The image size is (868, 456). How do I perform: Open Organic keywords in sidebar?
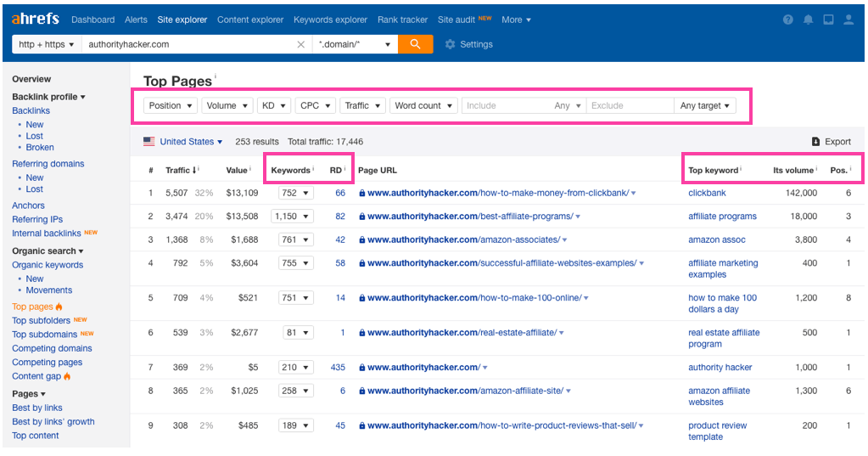48,265
